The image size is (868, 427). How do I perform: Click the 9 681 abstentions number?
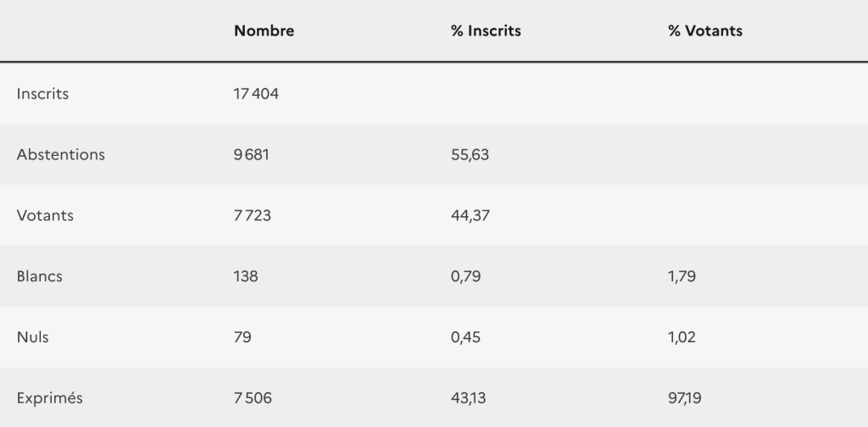click(x=253, y=155)
